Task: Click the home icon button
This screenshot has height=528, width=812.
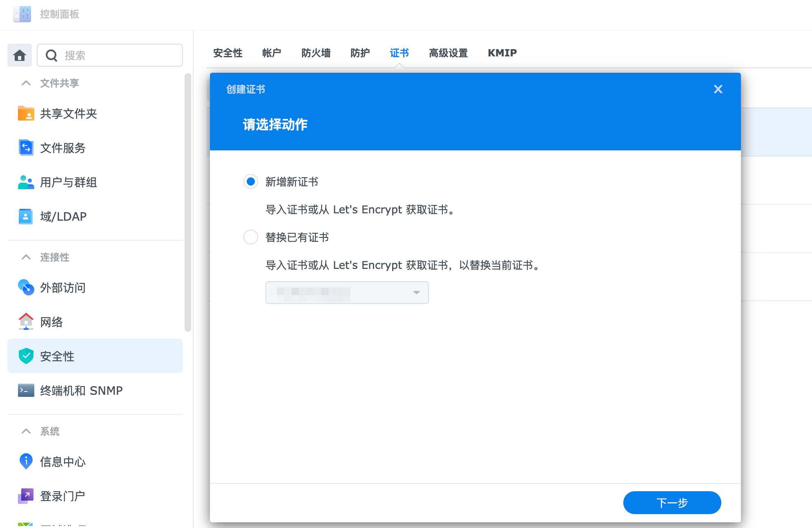Action: click(19, 55)
